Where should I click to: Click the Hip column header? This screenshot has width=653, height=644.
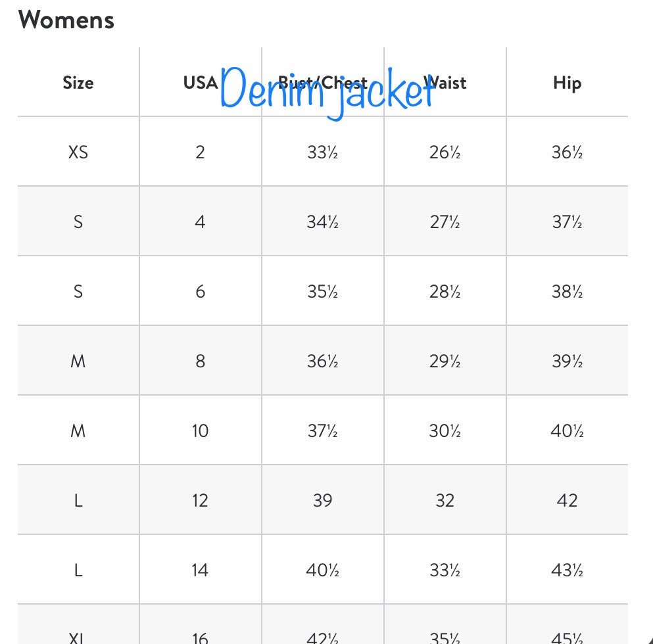[x=567, y=83]
